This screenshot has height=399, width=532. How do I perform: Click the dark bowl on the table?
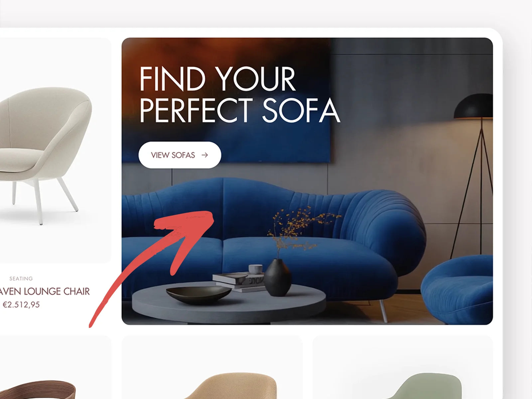(199, 295)
